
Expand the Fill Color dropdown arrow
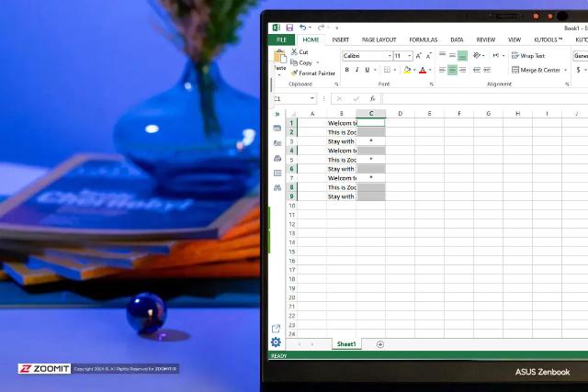click(414, 70)
